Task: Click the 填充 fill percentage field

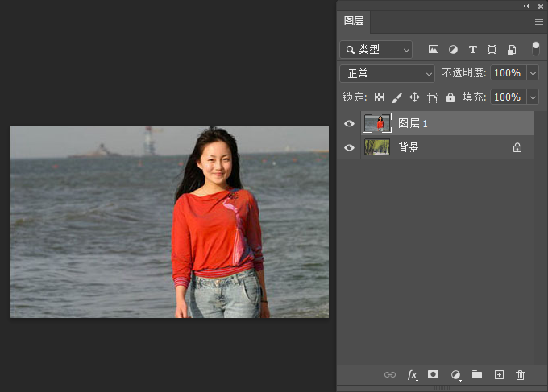Action: pos(507,97)
